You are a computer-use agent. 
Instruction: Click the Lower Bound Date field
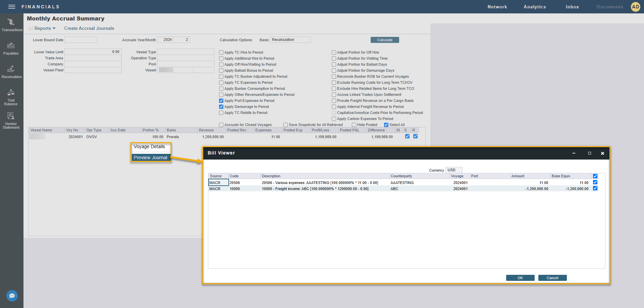81,40
